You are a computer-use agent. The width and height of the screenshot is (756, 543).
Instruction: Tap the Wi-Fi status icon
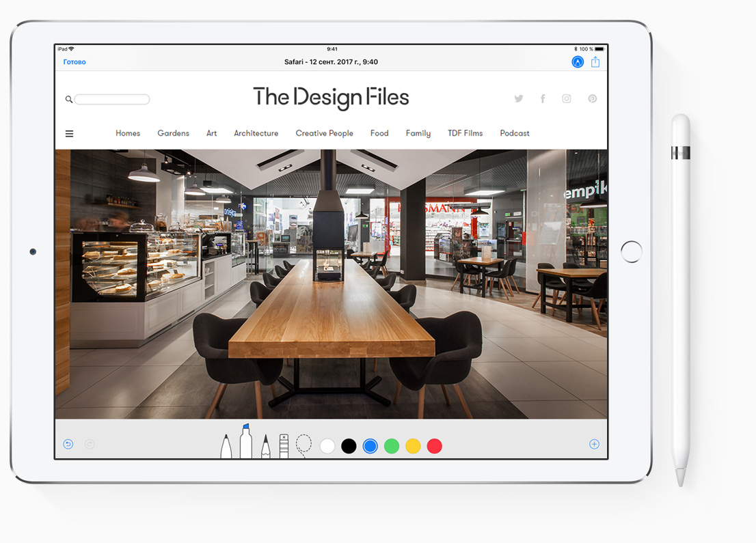(x=71, y=48)
